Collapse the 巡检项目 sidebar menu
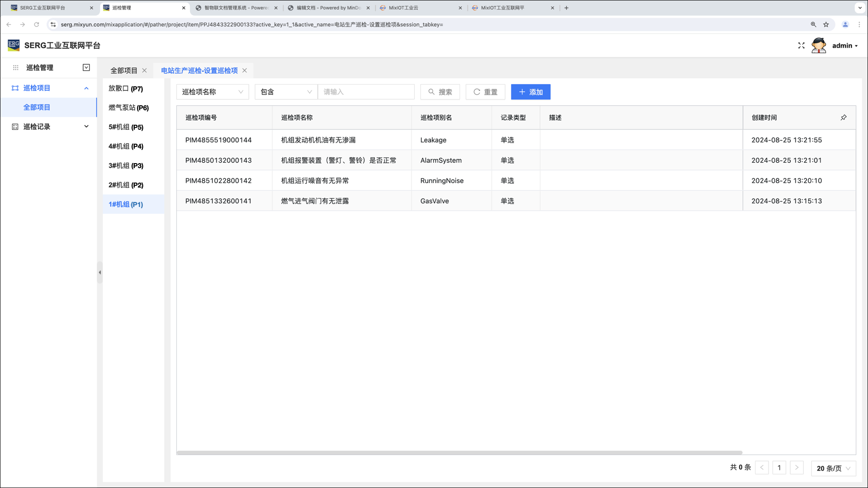 (86, 88)
